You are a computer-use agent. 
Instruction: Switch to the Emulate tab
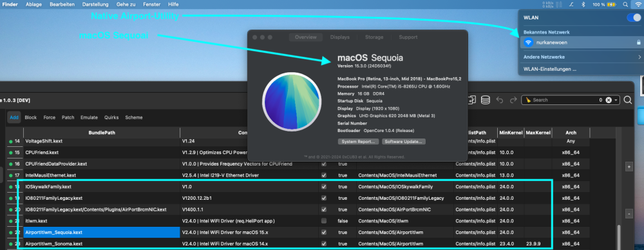pyautogui.click(x=89, y=117)
